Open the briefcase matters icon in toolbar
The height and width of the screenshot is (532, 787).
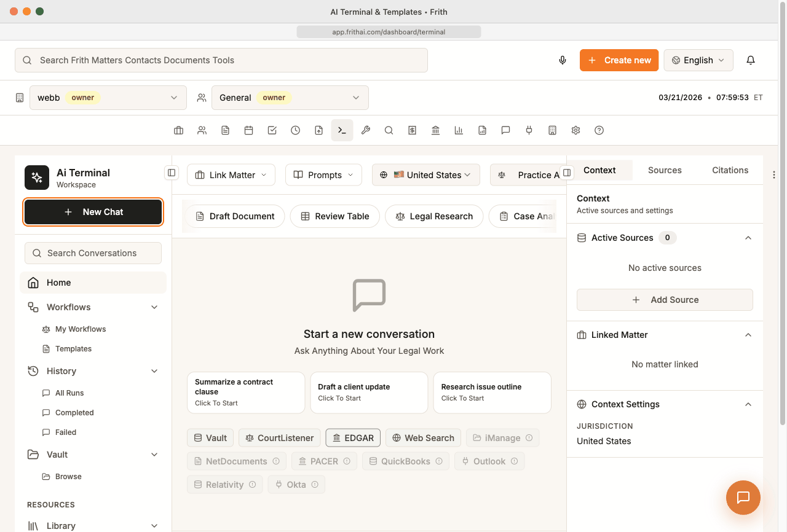click(x=178, y=130)
